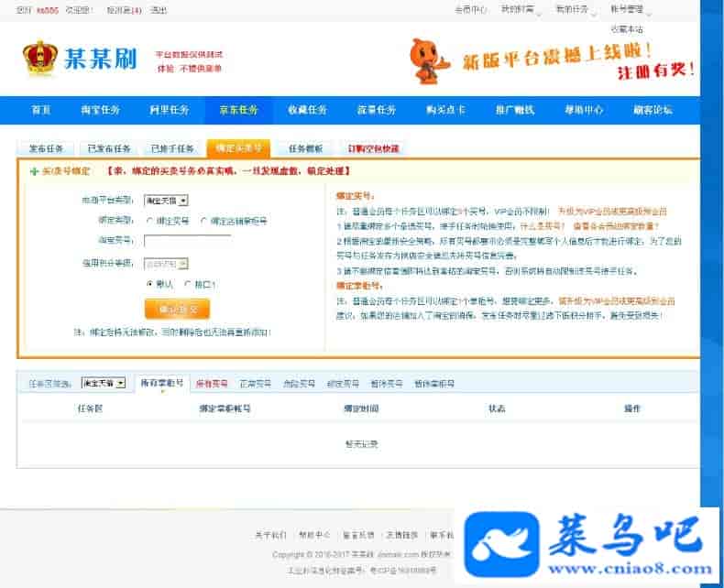Select the 绑定买号 radio button
The height and width of the screenshot is (588, 724).
click(149, 221)
